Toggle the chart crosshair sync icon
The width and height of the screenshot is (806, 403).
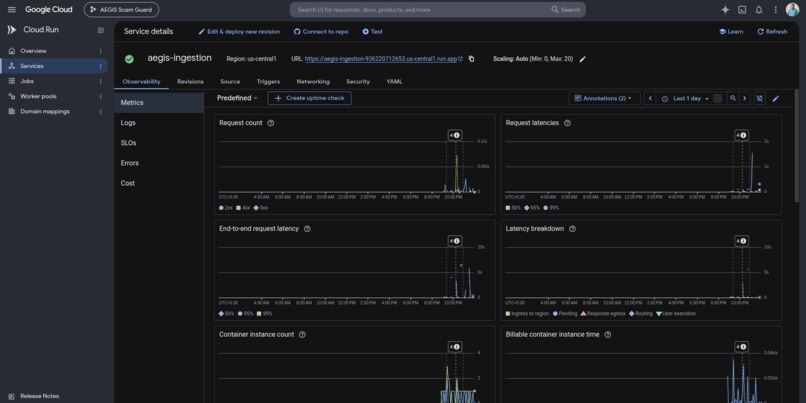pos(760,98)
